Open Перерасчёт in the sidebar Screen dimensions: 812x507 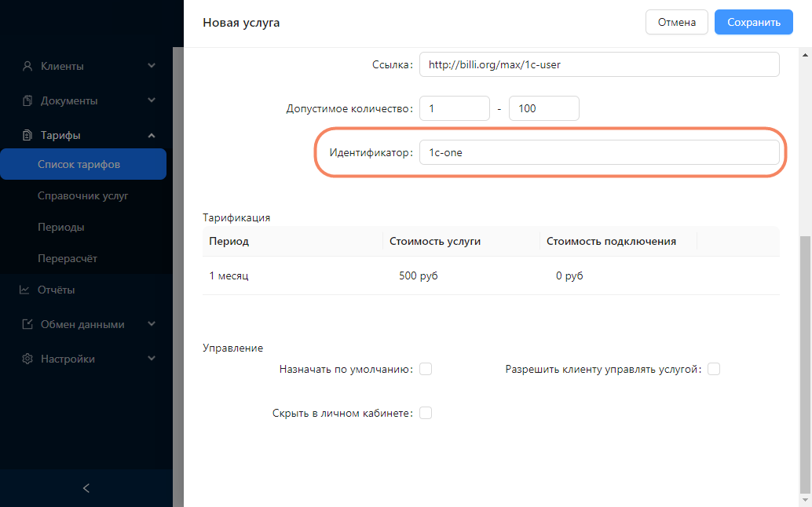pos(68,258)
